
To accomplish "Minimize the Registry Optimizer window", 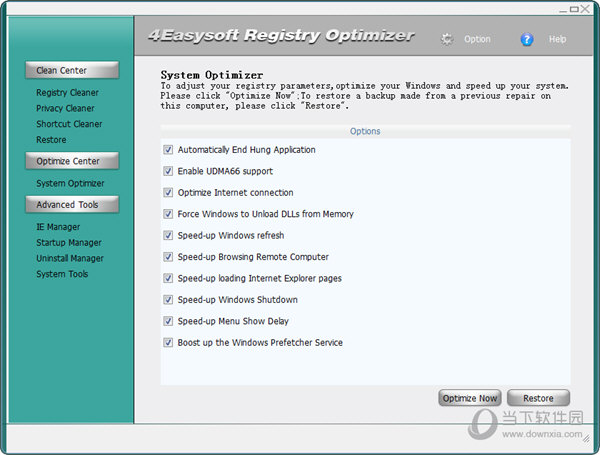I will tap(563, 10).
